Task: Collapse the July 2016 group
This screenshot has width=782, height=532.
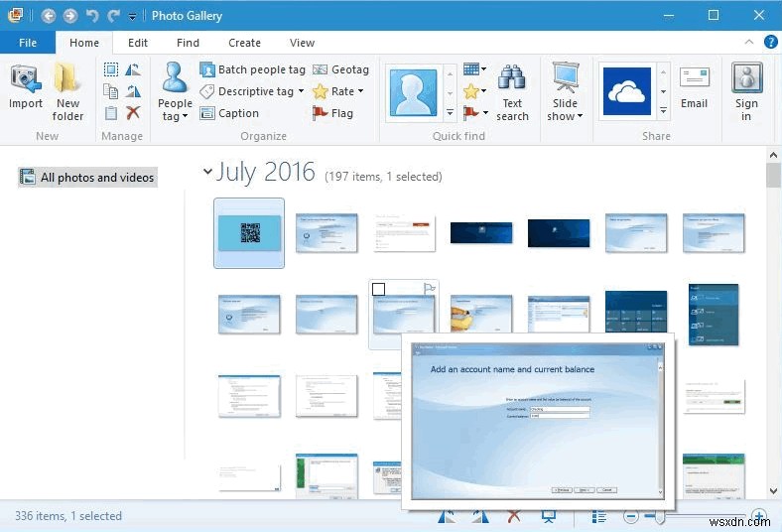Action: (207, 172)
